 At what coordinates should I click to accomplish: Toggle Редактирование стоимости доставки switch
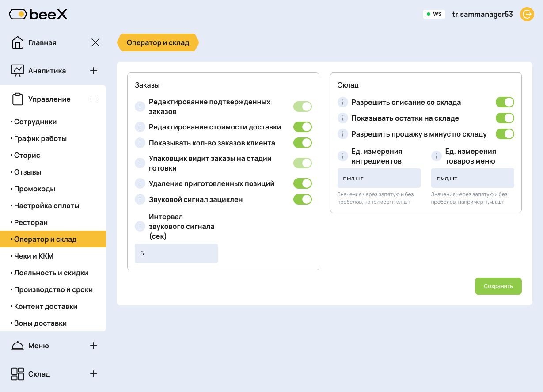pos(303,127)
